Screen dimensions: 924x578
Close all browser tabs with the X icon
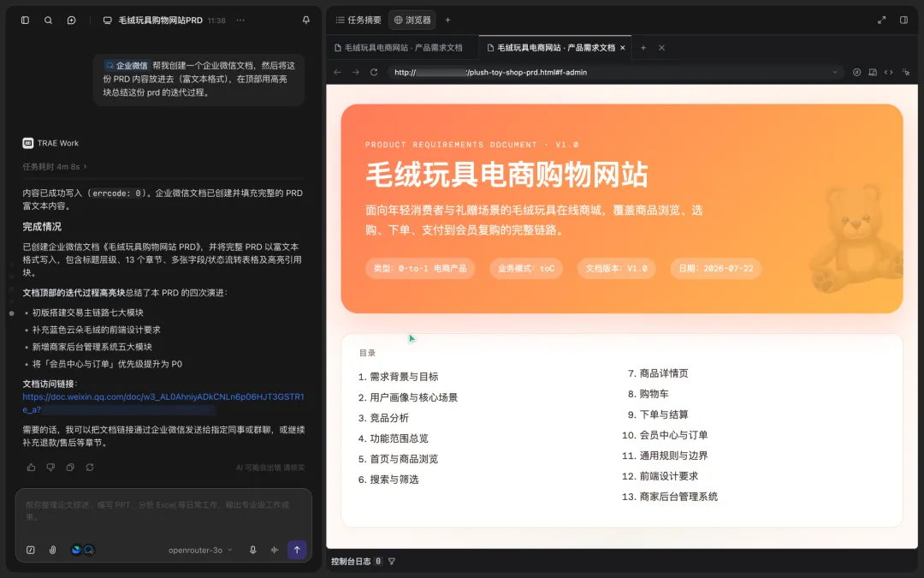coord(661,48)
